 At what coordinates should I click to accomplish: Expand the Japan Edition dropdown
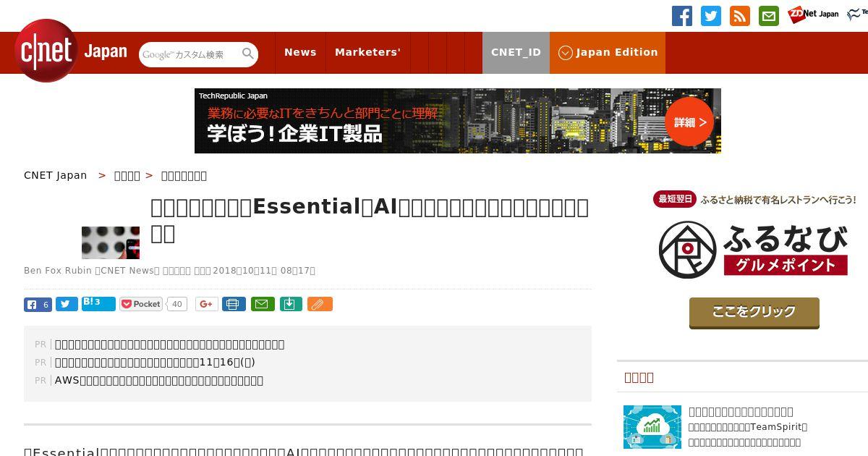(x=608, y=53)
